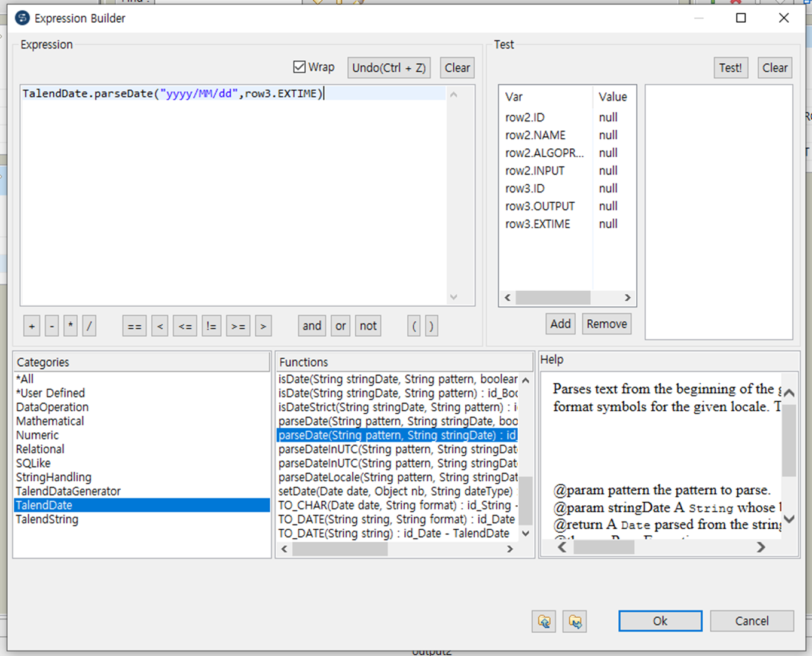Insert the less-than operator
The image size is (812, 656).
[x=160, y=326]
